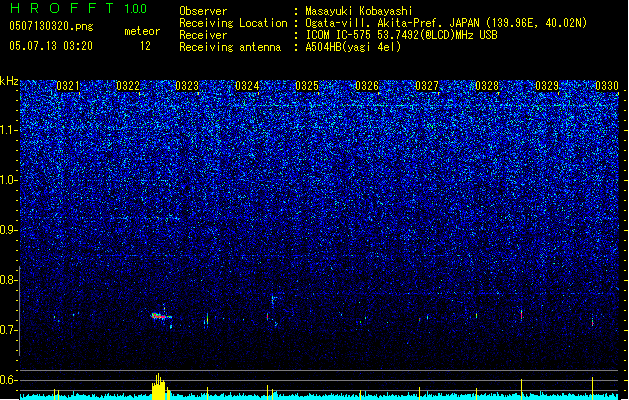This screenshot has width=629, height=400.
Task: Click the Receiving Location value text
Action: pos(446,23)
